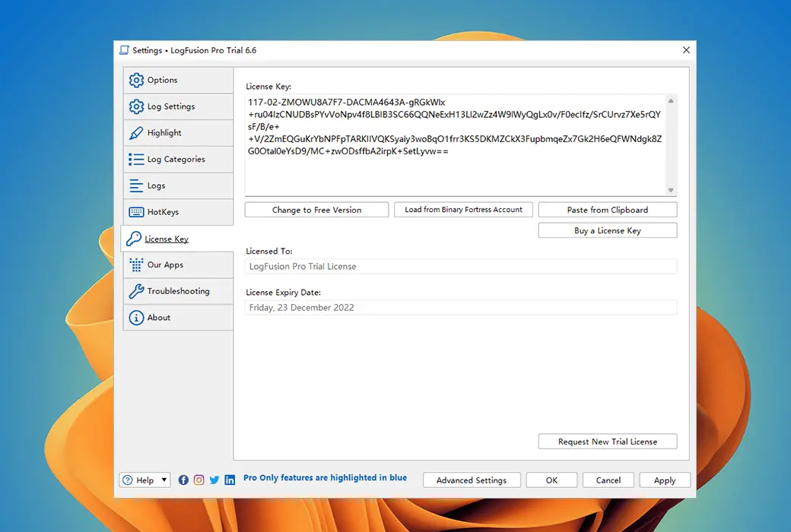Click Request New Trial License button
791x532 pixels.
[x=608, y=442]
